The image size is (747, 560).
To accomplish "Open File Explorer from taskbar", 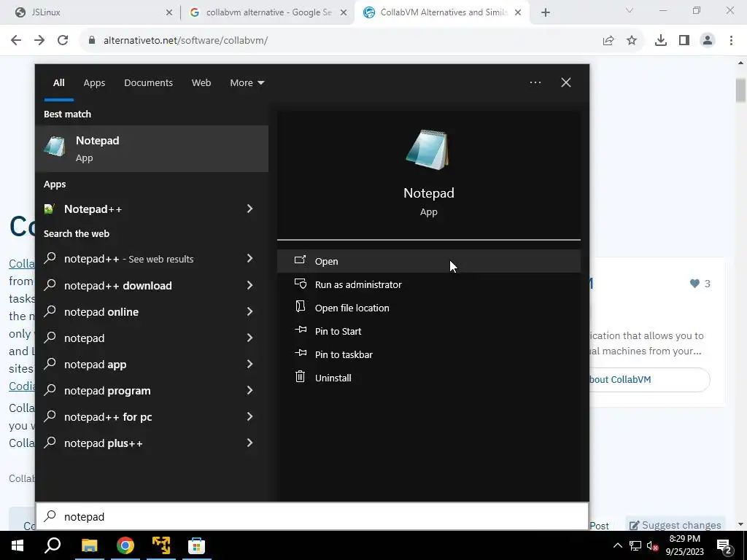I will tap(89, 545).
